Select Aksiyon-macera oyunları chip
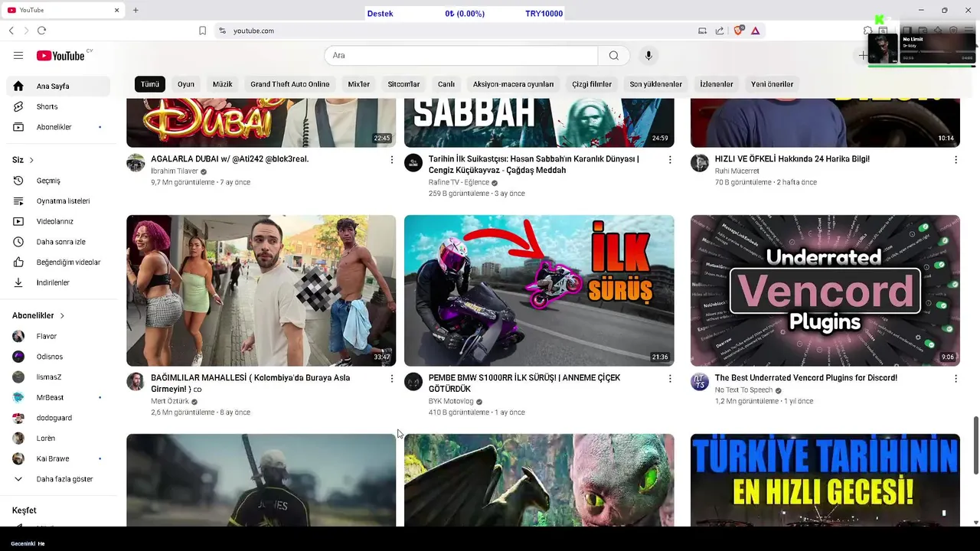Screen dimensions: 980x551 (x=513, y=84)
